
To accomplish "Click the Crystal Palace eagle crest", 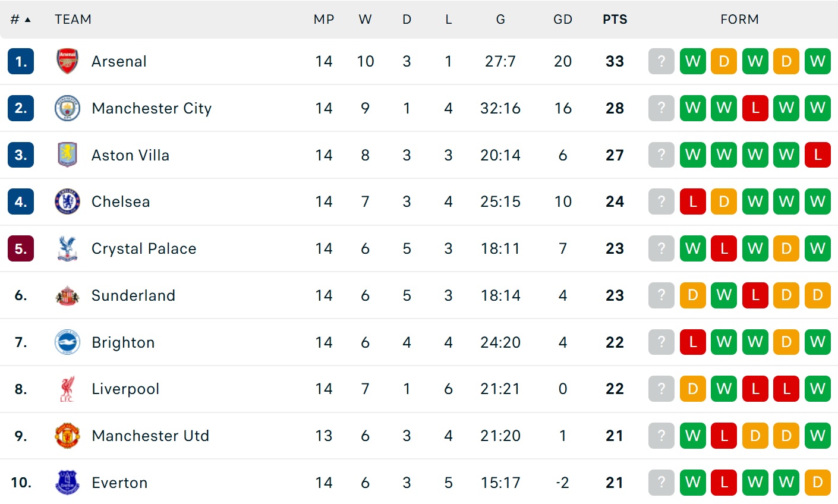I will [x=67, y=248].
